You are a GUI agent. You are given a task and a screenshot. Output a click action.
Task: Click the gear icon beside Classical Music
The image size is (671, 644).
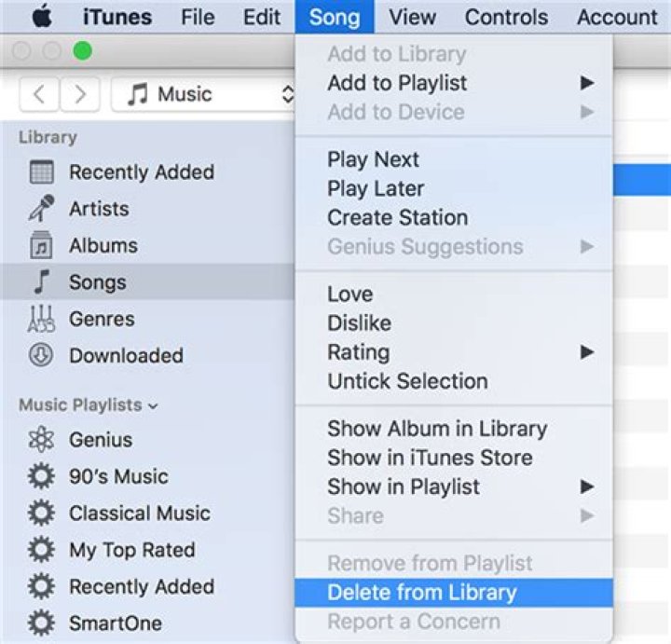42,513
